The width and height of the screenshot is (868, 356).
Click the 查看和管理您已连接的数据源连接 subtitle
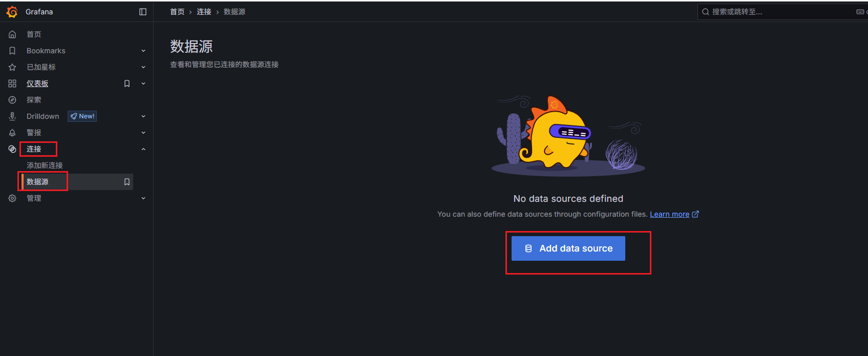click(224, 65)
